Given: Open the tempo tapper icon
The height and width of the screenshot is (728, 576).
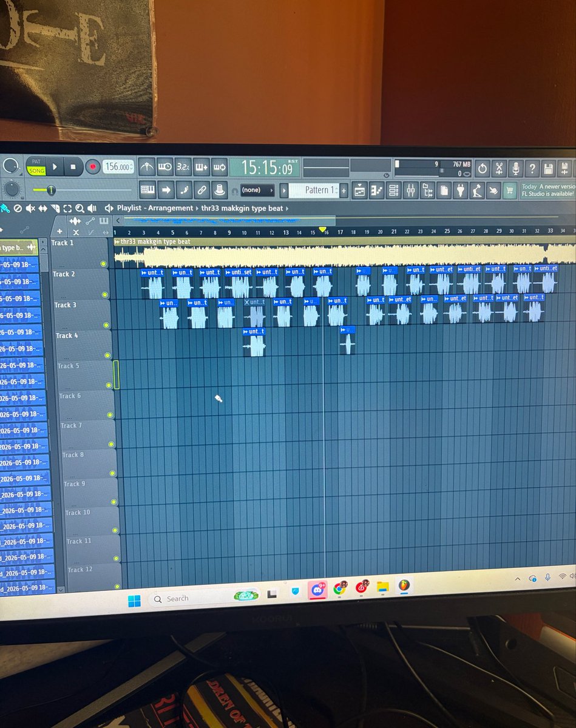Looking at the screenshot, I should click(x=478, y=190).
